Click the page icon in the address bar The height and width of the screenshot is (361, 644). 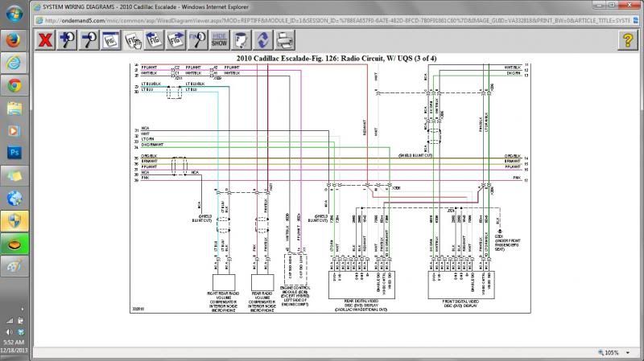pyautogui.click(x=39, y=20)
